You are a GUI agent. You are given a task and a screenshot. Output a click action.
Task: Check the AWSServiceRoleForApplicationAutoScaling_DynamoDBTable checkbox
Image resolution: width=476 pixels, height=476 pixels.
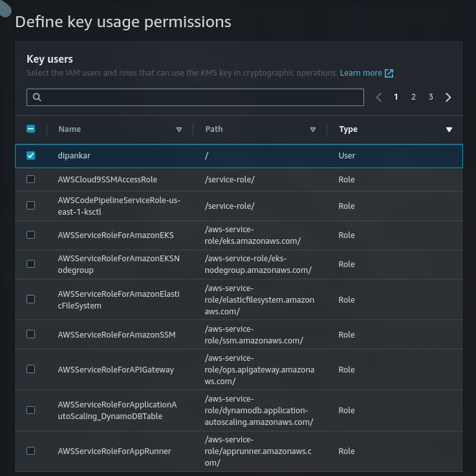[x=30, y=410]
